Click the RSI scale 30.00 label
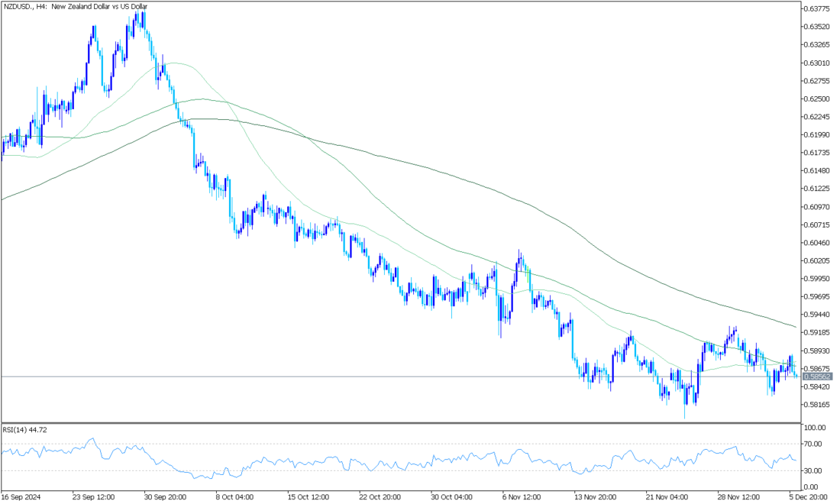The width and height of the screenshot is (840, 504). 813,471
